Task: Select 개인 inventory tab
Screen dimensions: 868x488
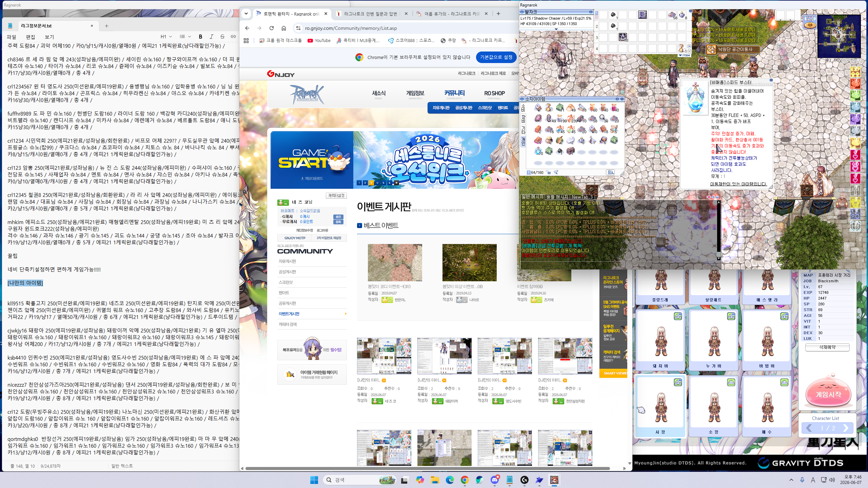Action: pyautogui.click(x=523, y=141)
